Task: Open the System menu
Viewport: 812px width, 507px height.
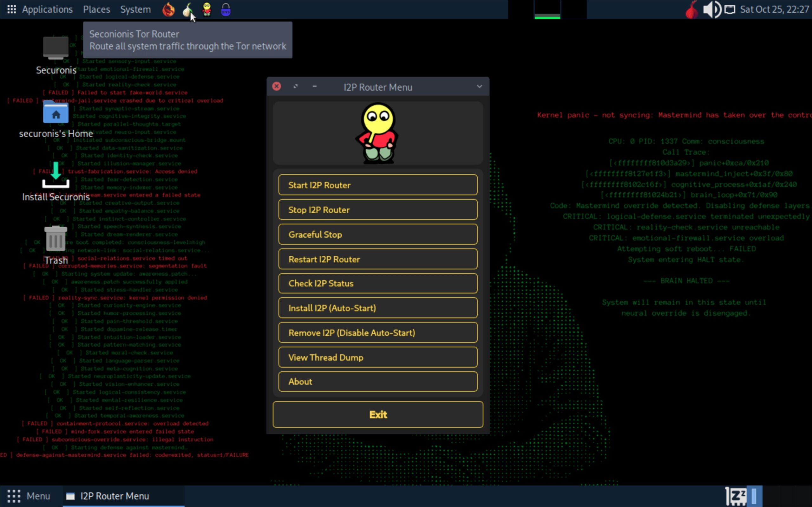Action: pyautogui.click(x=135, y=10)
